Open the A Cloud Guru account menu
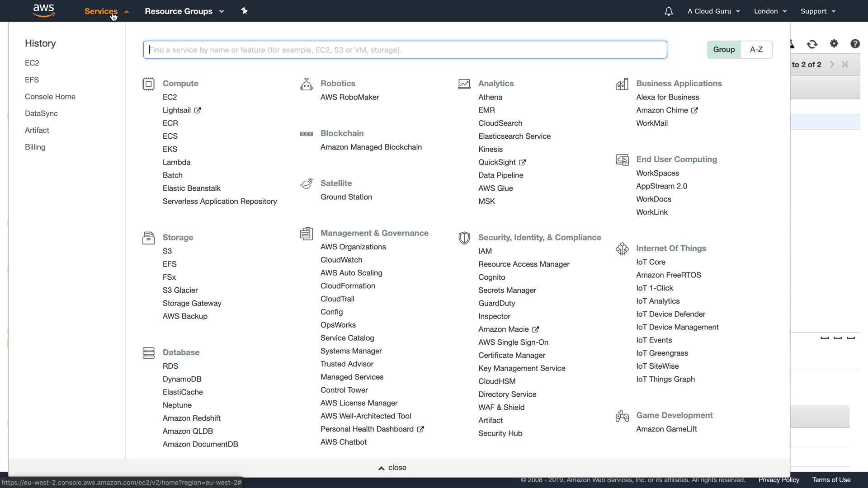The height and width of the screenshot is (488, 868). 713,11
